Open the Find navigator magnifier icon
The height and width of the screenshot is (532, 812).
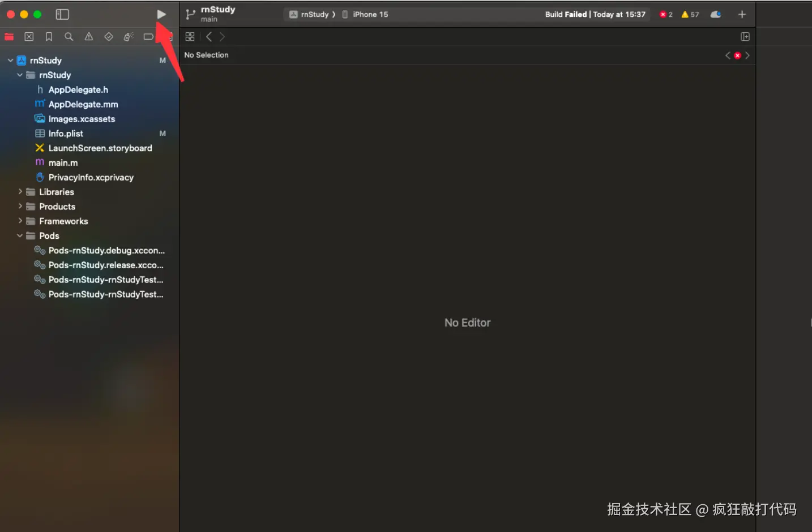tap(69, 37)
